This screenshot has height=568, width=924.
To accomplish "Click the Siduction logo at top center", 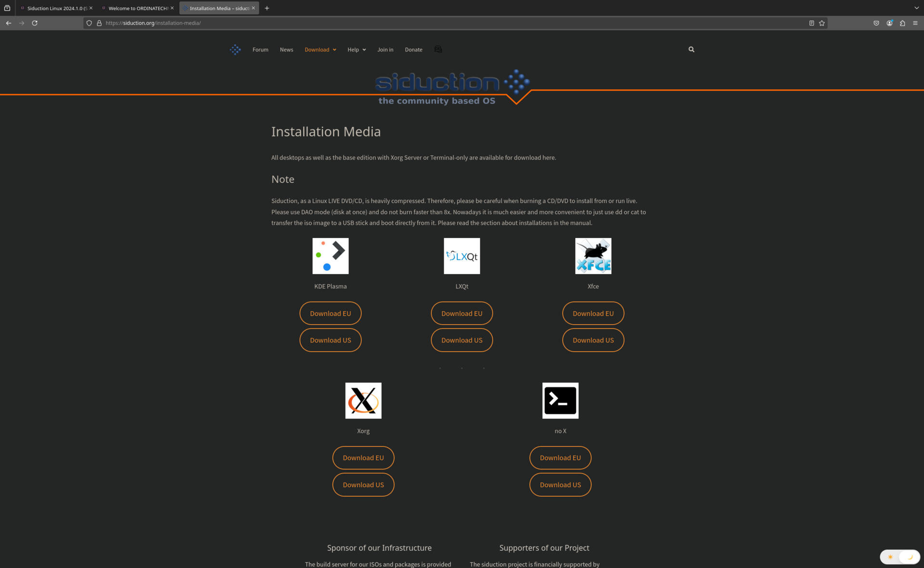I will coord(453,87).
